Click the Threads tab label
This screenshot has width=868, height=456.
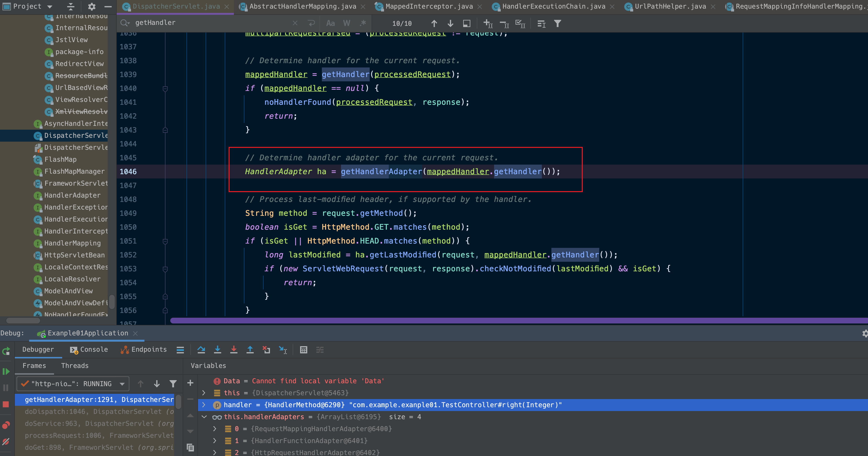tap(75, 366)
